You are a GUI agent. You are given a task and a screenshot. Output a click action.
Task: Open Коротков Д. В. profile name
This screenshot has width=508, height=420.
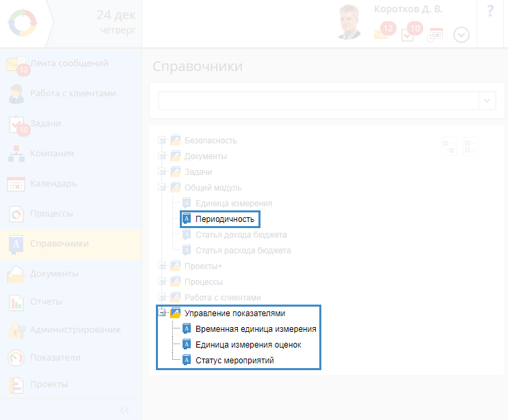tap(408, 9)
